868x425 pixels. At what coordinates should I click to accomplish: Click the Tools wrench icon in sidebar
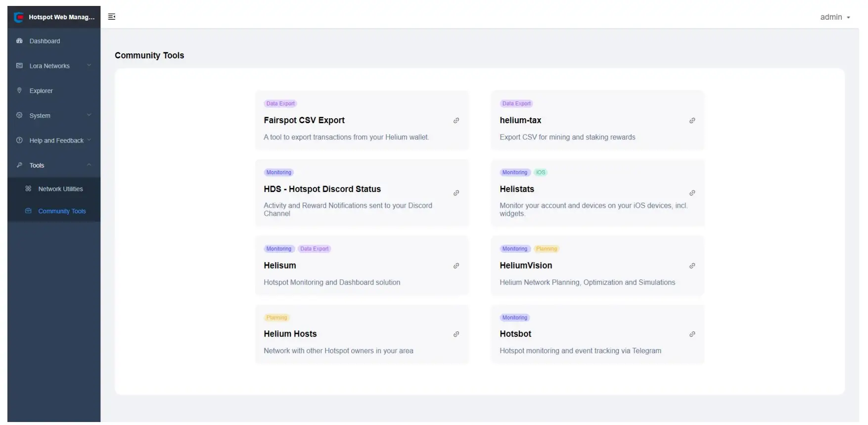(19, 165)
